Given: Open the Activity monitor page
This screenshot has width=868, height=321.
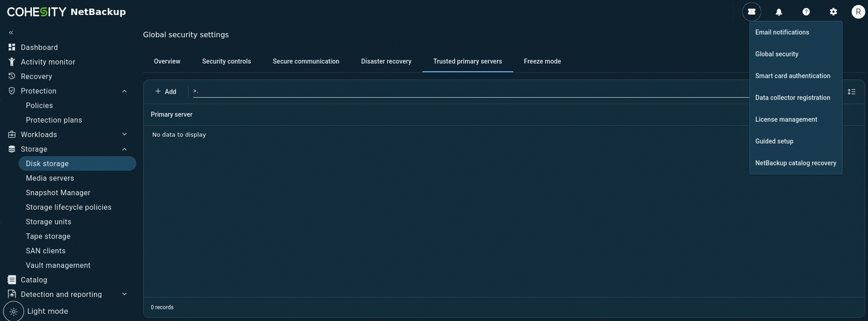Looking at the screenshot, I should coord(48,62).
